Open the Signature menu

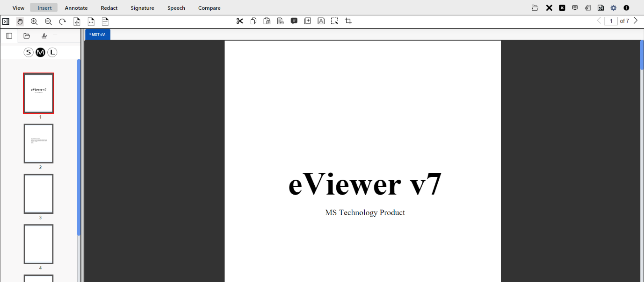click(143, 8)
